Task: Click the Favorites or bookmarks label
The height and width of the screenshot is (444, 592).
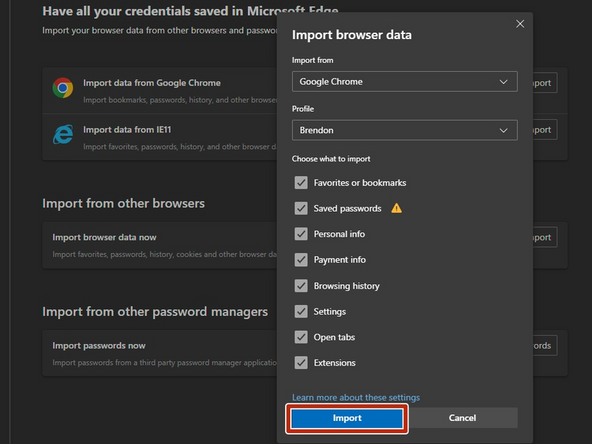Action: click(360, 183)
